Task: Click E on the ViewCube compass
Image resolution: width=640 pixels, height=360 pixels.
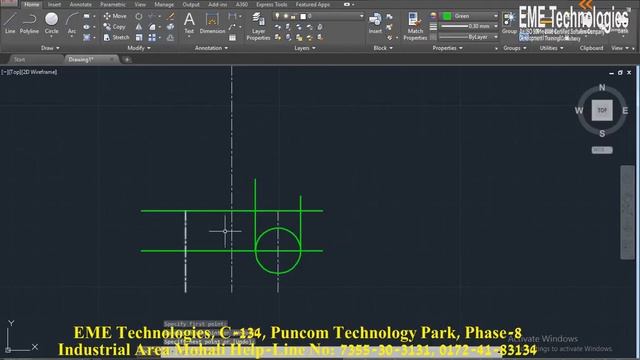Action: click(x=625, y=110)
